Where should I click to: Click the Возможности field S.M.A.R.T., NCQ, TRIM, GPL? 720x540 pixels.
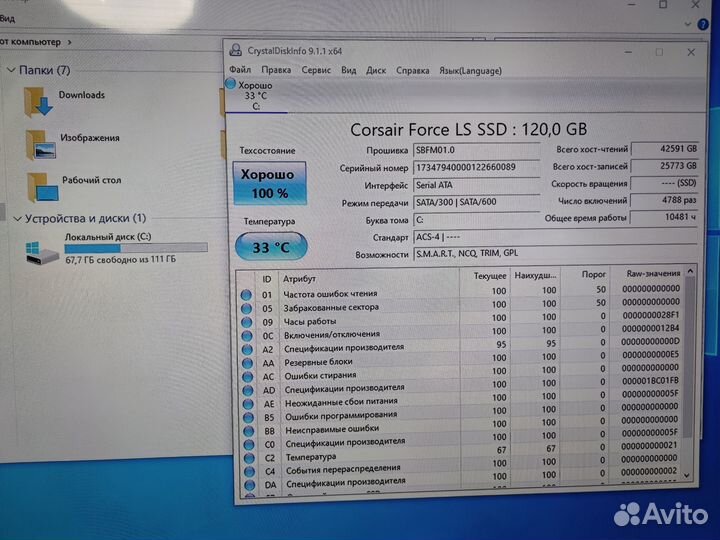(555, 253)
